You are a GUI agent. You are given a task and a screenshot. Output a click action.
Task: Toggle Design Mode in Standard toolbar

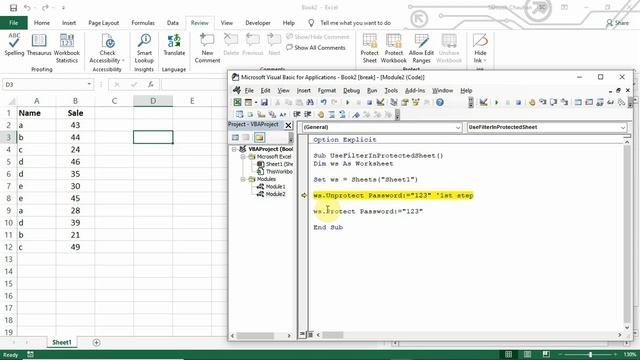click(380, 102)
